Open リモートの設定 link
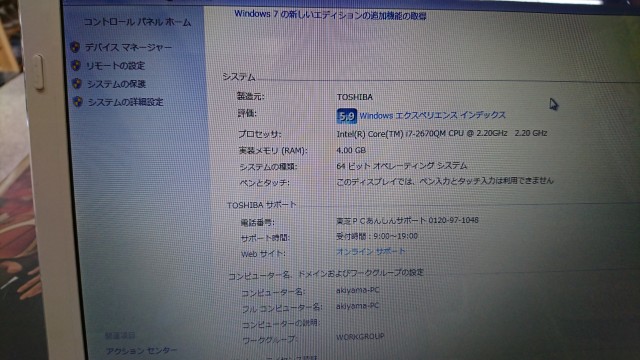This screenshot has height=360, width=640. pos(116,66)
